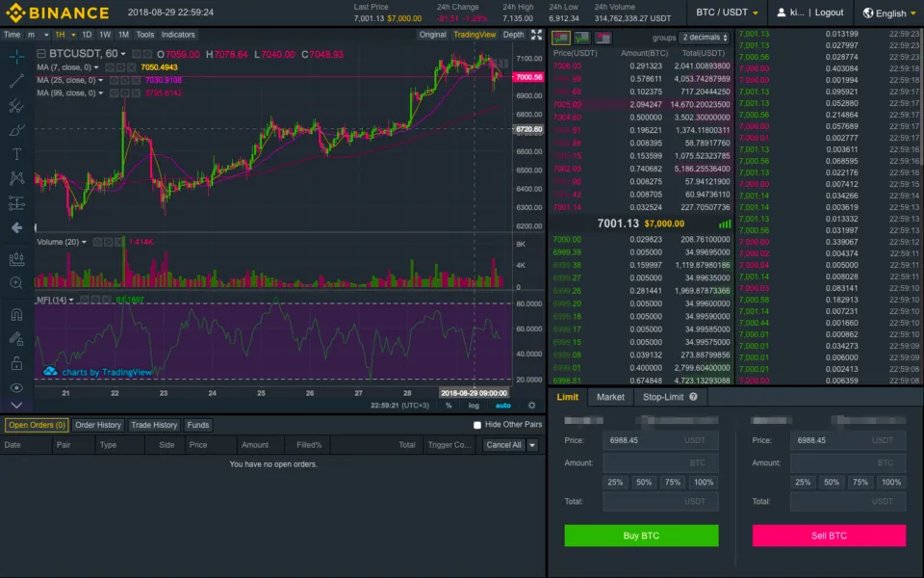The height and width of the screenshot is (578, 924).
Task: Select the long/short position prediction tool
Action: pos(16,203)
